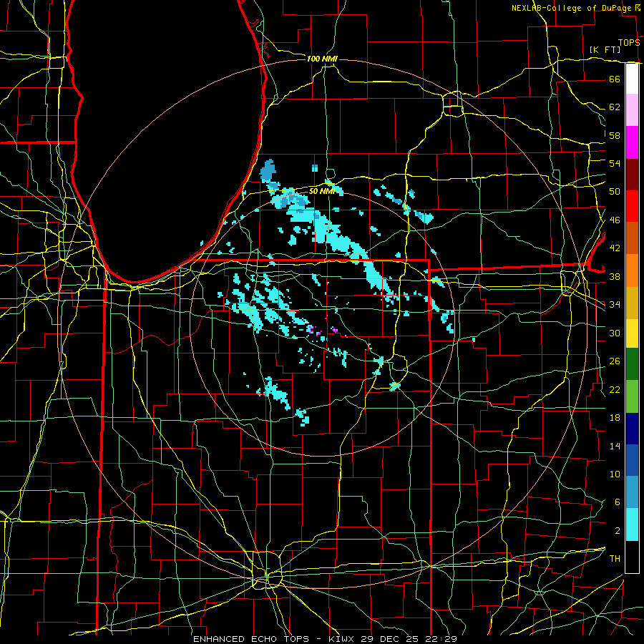Screen dimensions: 644x644
Task: Click the gold 34 kft legend swatch
Action: (632, 303)
